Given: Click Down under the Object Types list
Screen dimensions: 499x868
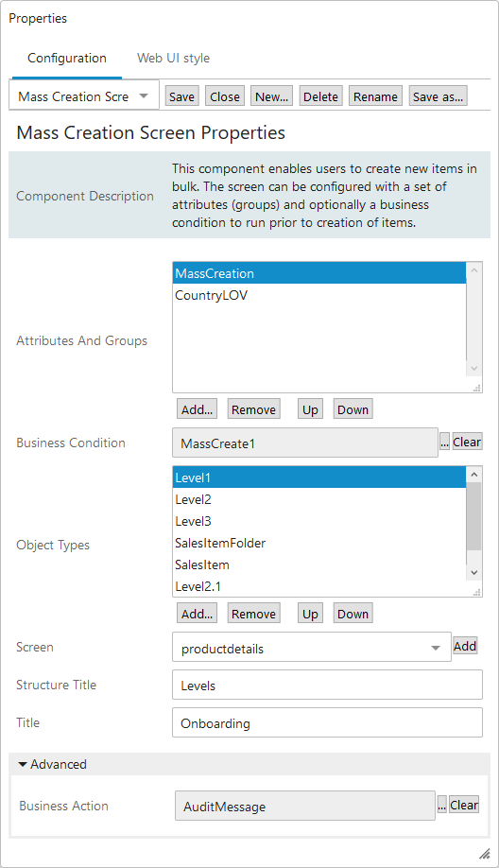Looking at the screenshot, I should pos(353,614).
